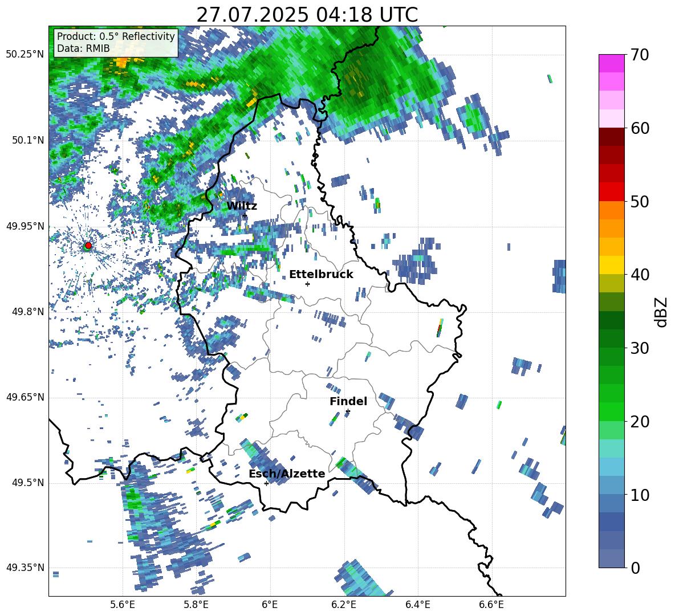Click colorbar tick label 70
This screenshot has height=616, width=675.
[x=640, y=55]
